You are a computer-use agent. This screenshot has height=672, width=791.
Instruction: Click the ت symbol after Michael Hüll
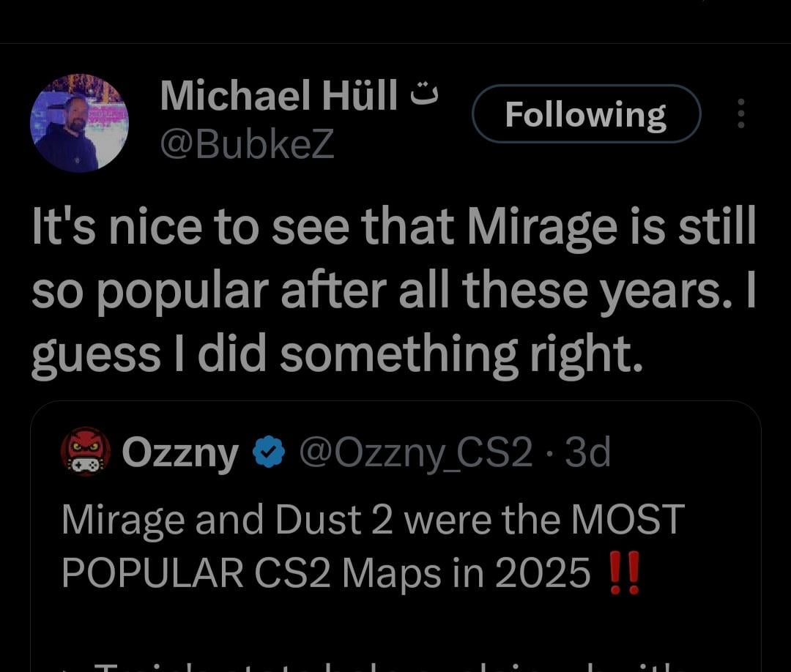click(422, 95)
